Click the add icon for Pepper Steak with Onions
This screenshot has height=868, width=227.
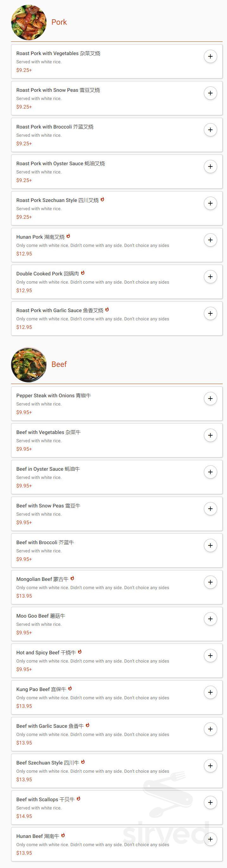211,399
